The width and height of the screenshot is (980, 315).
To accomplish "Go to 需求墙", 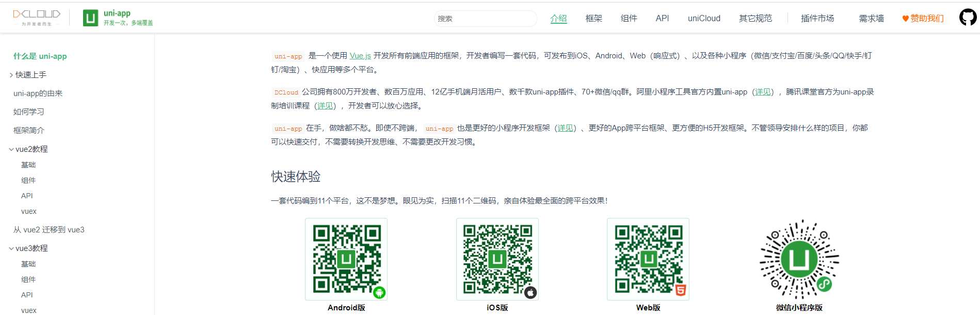I will tap(871, 19).
